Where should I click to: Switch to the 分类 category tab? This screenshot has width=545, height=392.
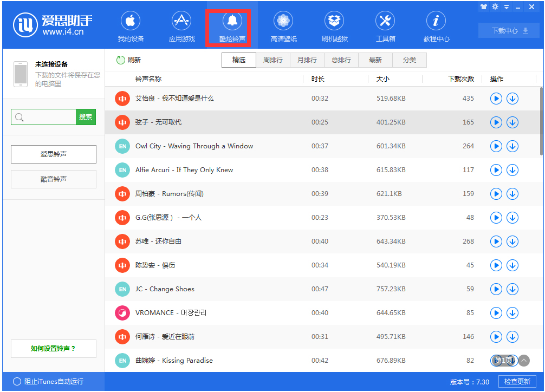[410, 60]
